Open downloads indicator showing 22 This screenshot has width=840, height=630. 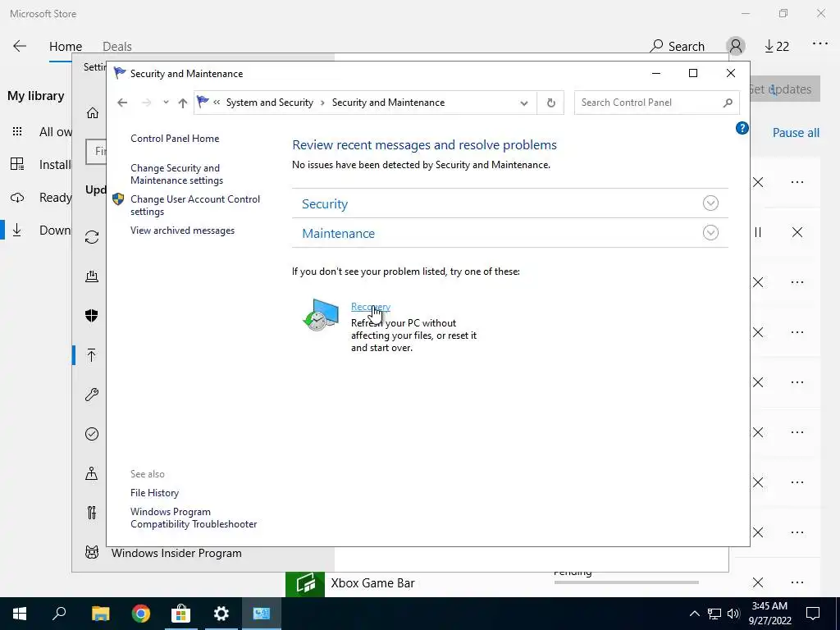click(776, 47)
